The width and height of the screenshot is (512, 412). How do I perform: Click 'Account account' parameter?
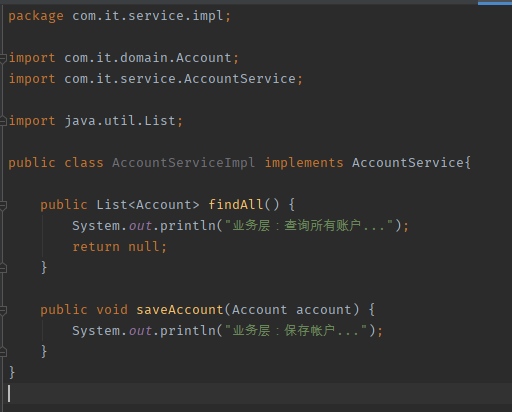(292, 310)
